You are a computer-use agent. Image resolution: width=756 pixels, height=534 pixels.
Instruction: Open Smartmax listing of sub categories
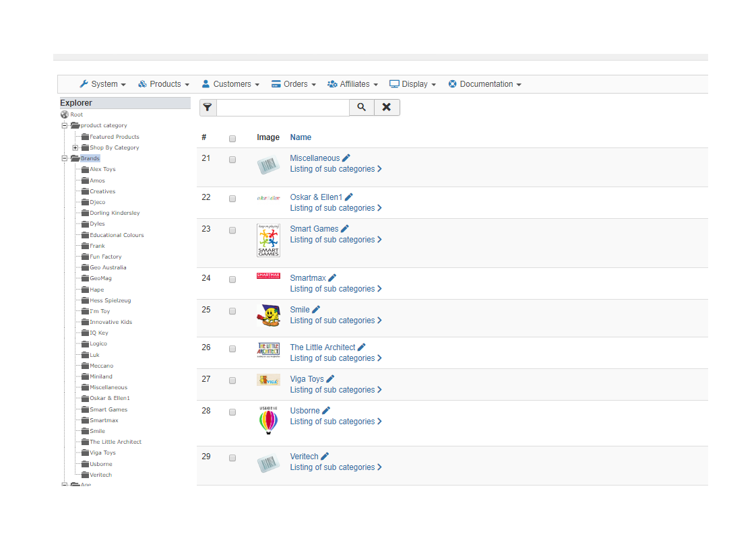point(336,289)
